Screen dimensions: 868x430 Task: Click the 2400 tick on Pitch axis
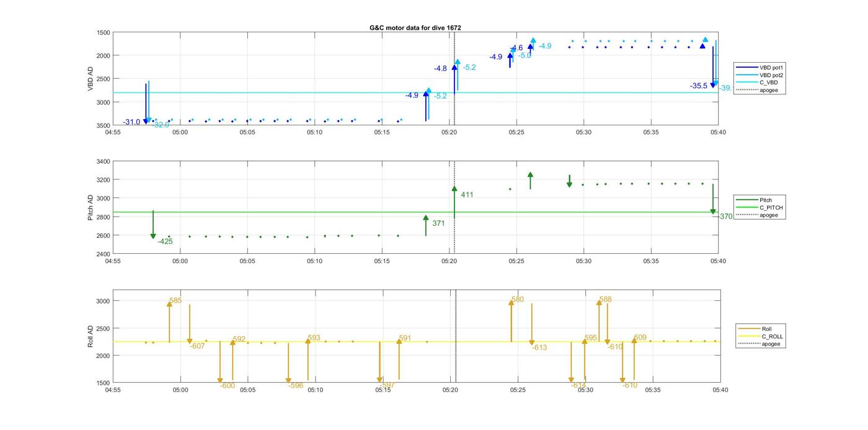pos(103,255)
